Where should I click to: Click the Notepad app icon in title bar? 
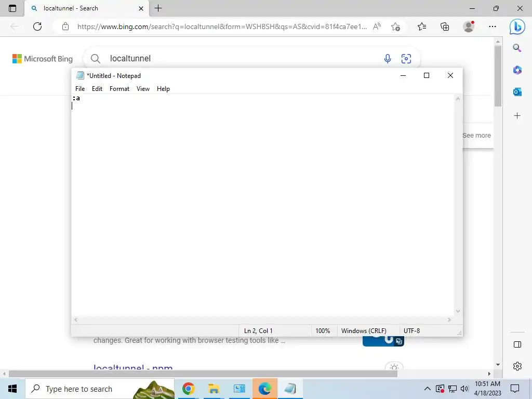pos(80,75)
